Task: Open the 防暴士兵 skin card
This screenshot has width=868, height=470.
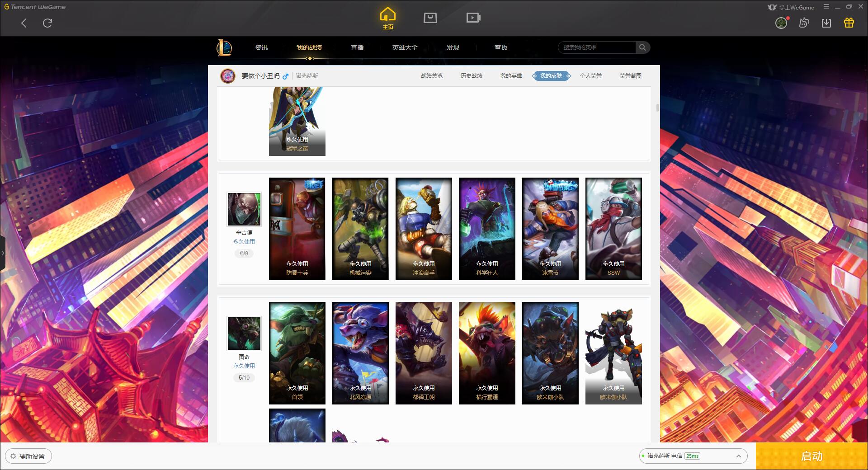Action: 297,229
